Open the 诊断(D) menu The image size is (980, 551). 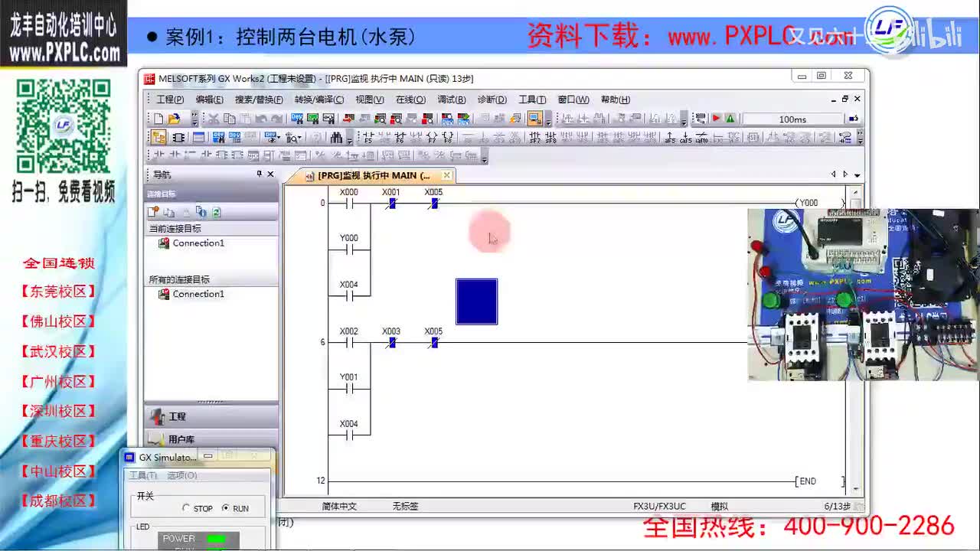pos(492,99)
